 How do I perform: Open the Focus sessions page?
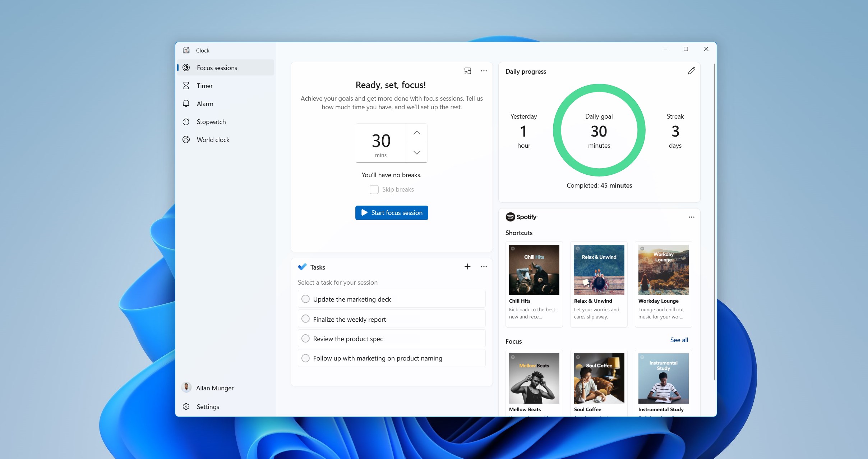(216, 68)
